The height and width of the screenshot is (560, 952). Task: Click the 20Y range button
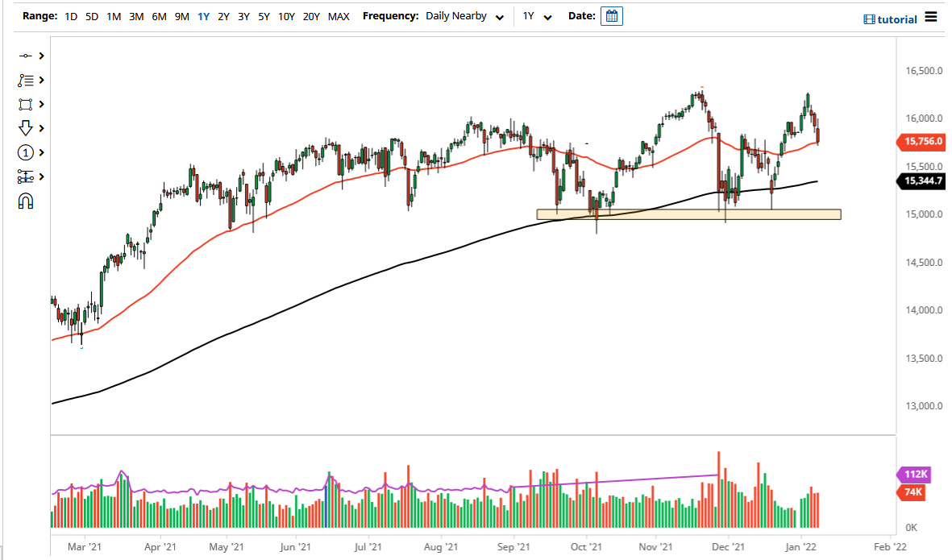coord(311,15)
